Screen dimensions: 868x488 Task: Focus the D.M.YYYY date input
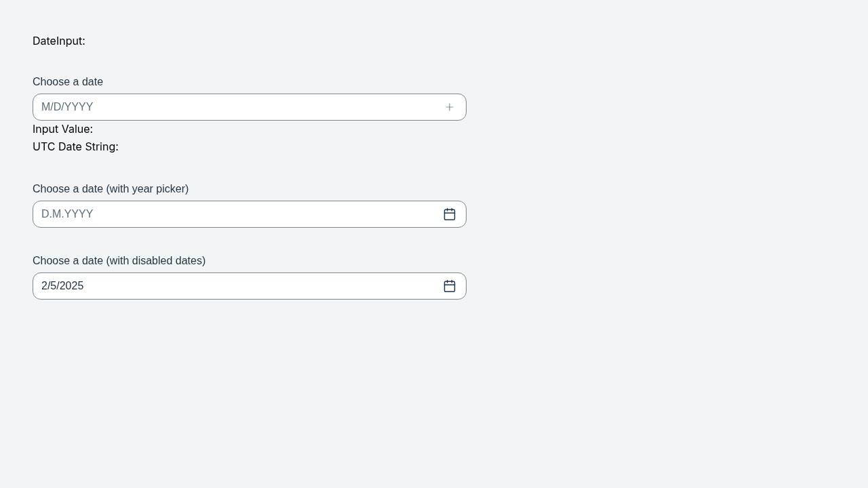point(250,214)
